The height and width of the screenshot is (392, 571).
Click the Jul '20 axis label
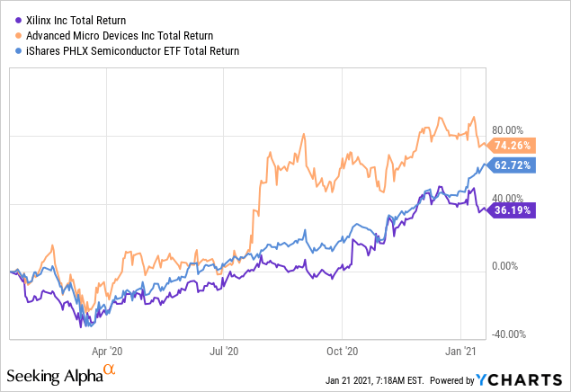point(224,352)
